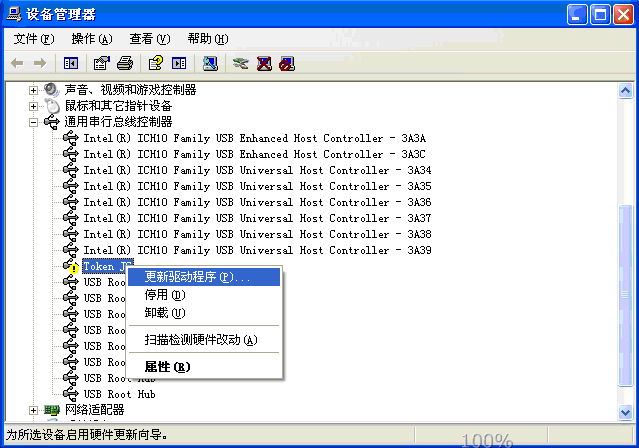Open the 操作 menu in the menu bar
This screenshot has width=639, height=448.
pyautogui.click(x=91, y=39)
